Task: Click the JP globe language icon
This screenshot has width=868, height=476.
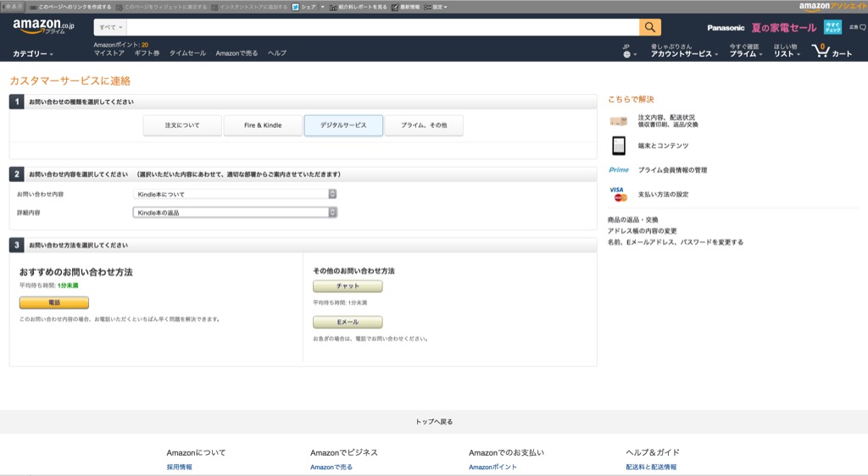Action: [626, 54]
